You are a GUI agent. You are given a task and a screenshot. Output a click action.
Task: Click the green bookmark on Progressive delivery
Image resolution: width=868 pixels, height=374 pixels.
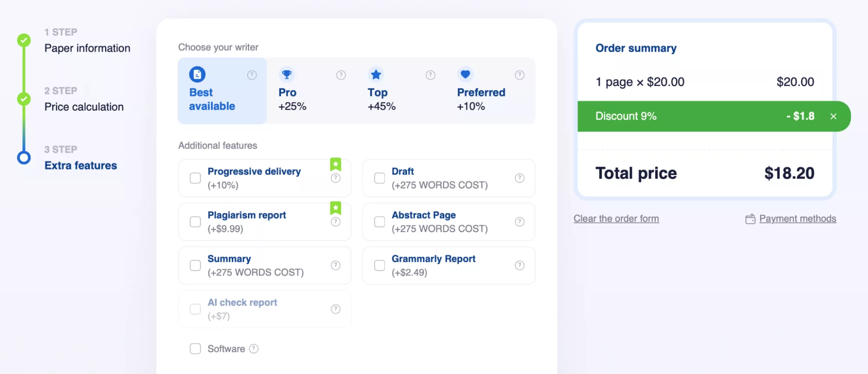point(336,164)
